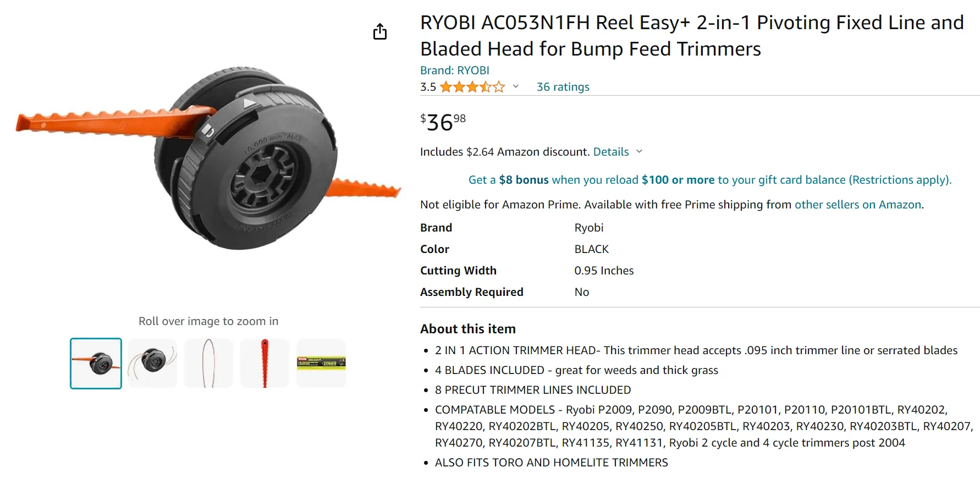The width and height of the screenshot is (980, 484).
Task: Click the orange star rating icons
Action: pyautogui.click(x=472, y=86)
